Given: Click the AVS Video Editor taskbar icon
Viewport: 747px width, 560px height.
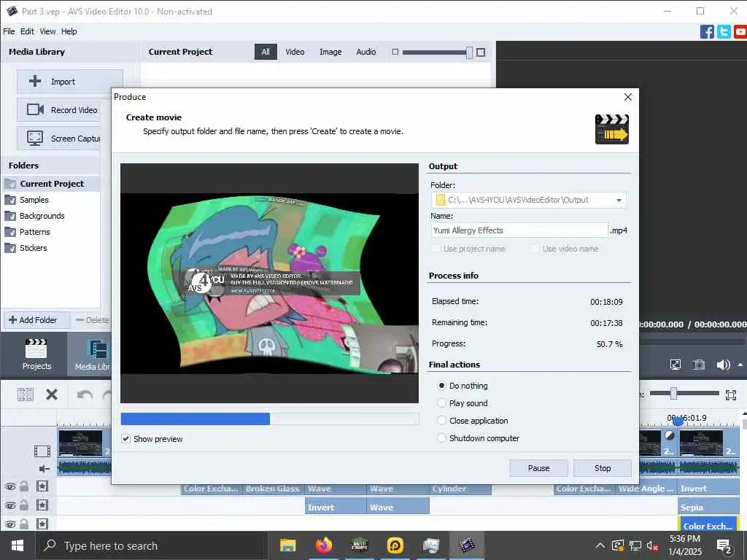Looking at the screenshot, I should [x=467, y=545].
